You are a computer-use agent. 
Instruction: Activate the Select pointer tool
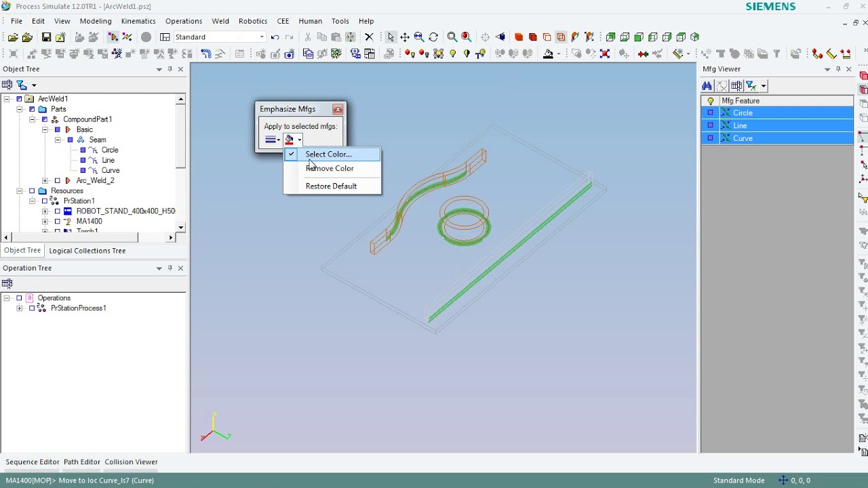[391, 37]
